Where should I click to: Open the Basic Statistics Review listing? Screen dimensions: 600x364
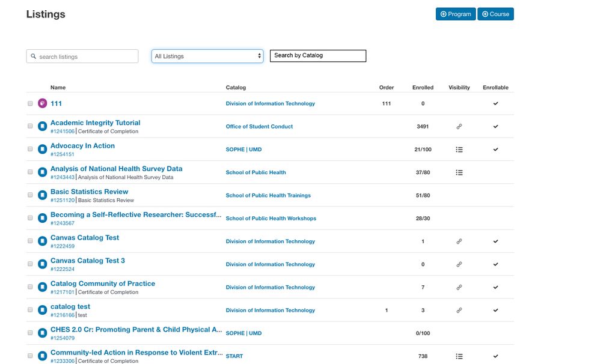tap(89, 192)
